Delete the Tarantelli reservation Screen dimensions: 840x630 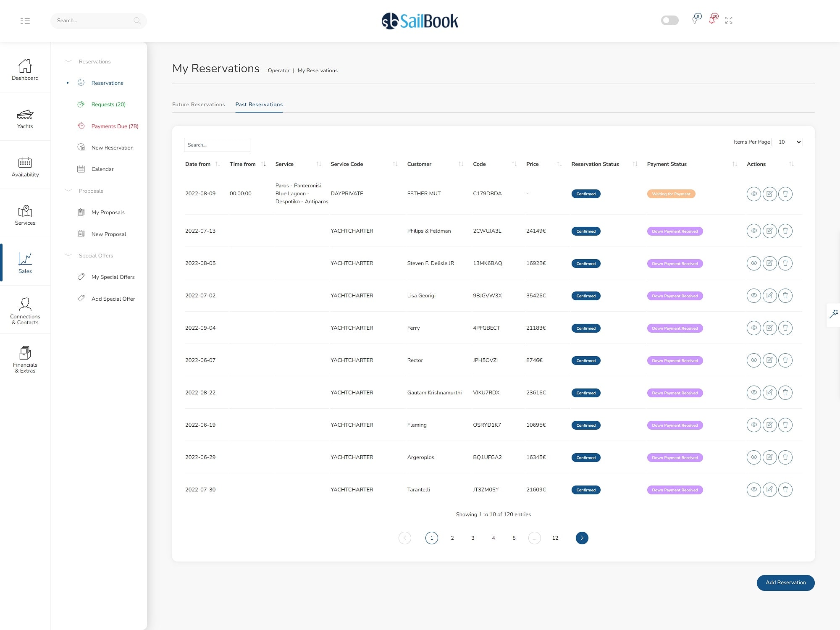pos(785,489)
